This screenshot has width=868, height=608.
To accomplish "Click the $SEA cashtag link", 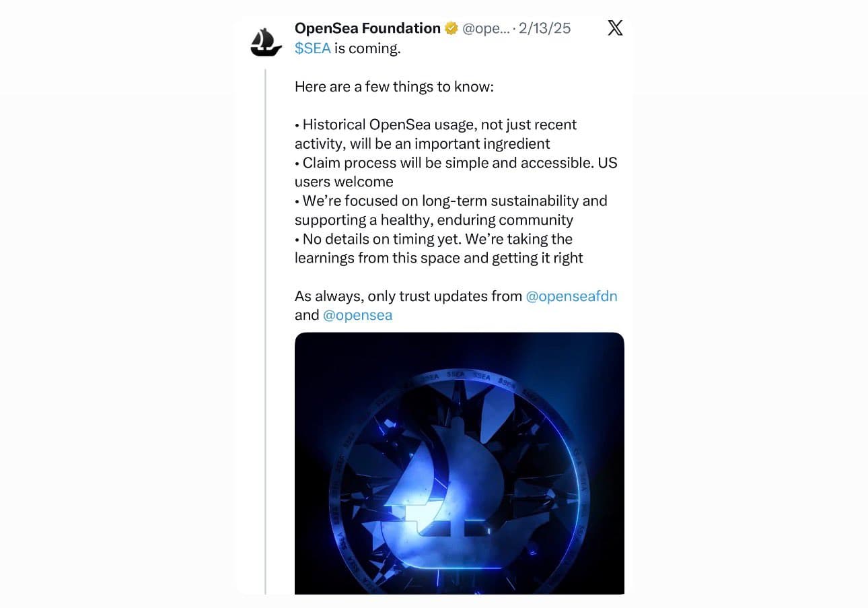I will [313, 48].
